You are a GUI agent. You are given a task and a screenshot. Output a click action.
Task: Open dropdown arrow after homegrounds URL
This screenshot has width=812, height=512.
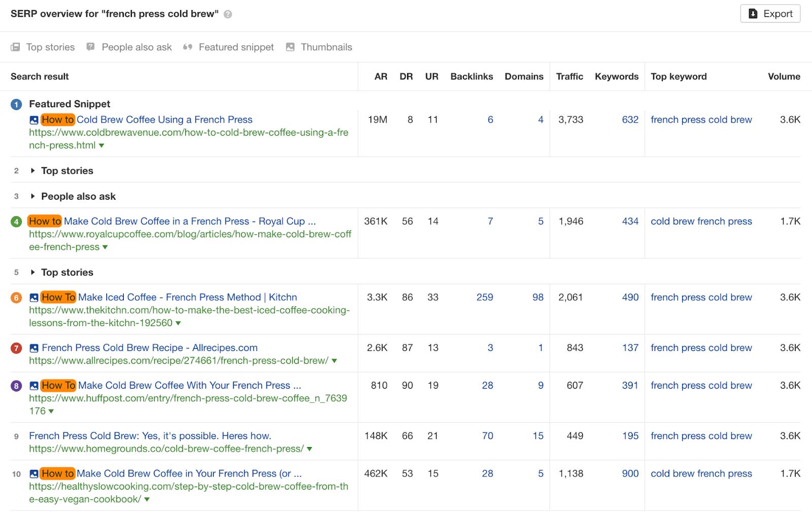pos(310,449)
